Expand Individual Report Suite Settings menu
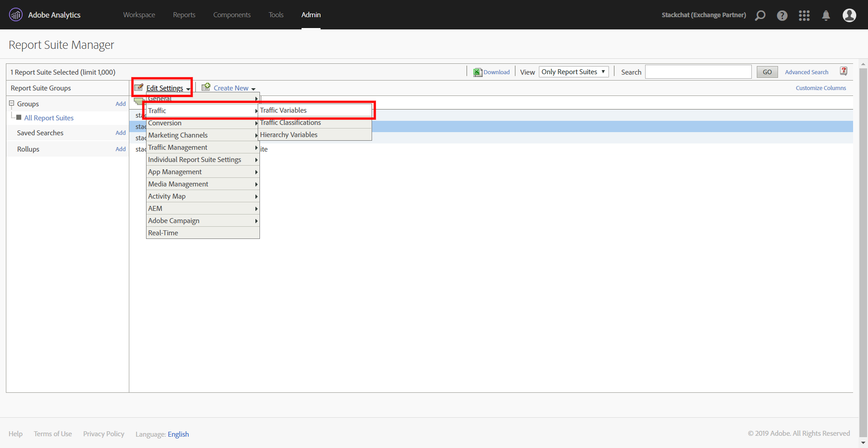868x448 pixels. 203,160
